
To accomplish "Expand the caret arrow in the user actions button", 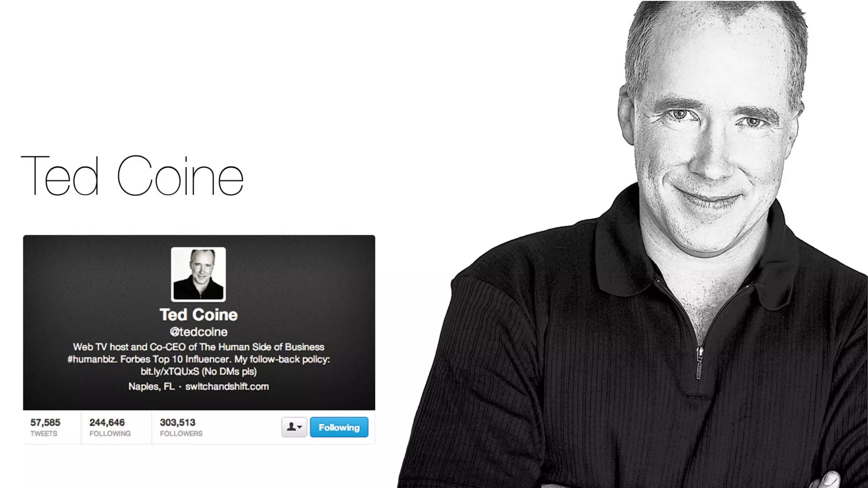I will pyautogui.click(x=300, y=427).
